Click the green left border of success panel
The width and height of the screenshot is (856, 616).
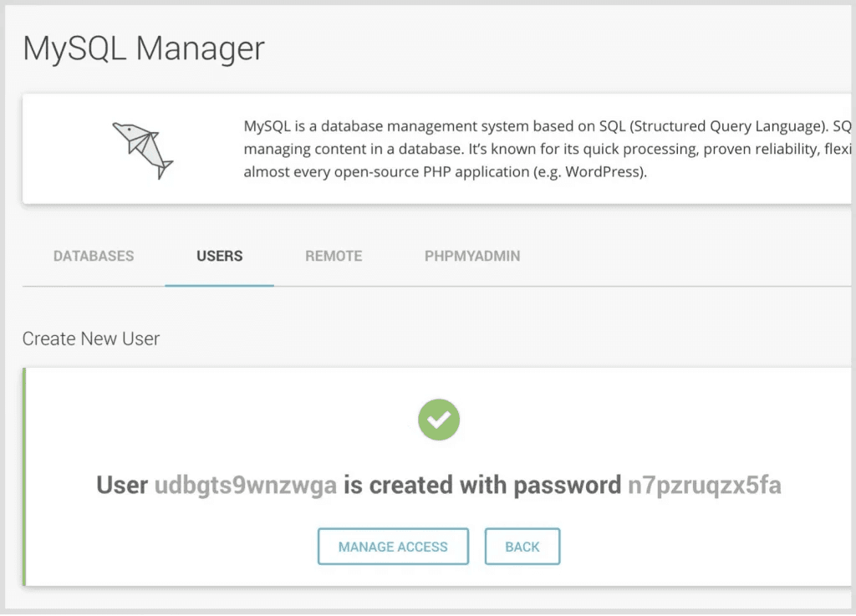(x=24, y=476)
